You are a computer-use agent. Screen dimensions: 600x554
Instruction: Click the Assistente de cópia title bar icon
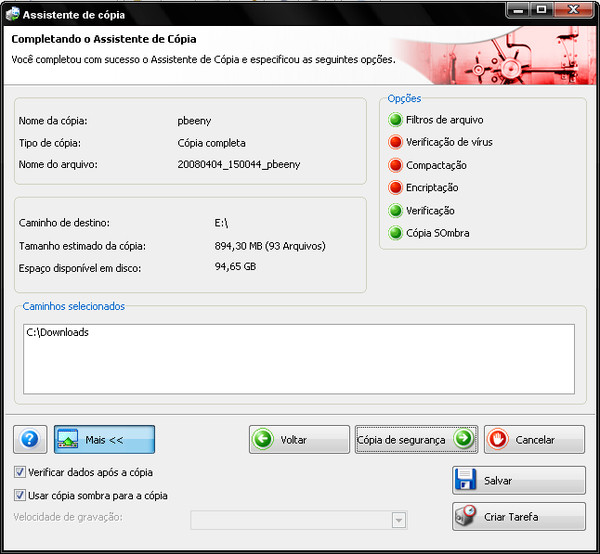(13, 14)
